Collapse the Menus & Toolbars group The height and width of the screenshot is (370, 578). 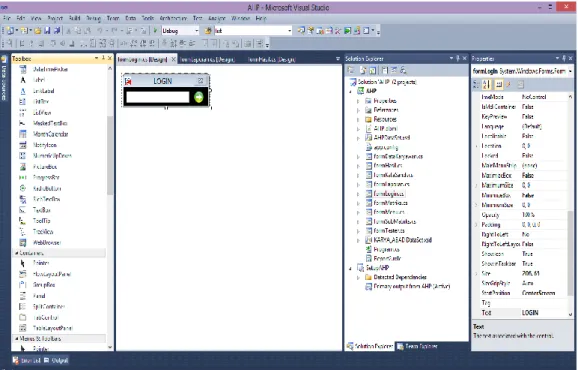(17, 338)
